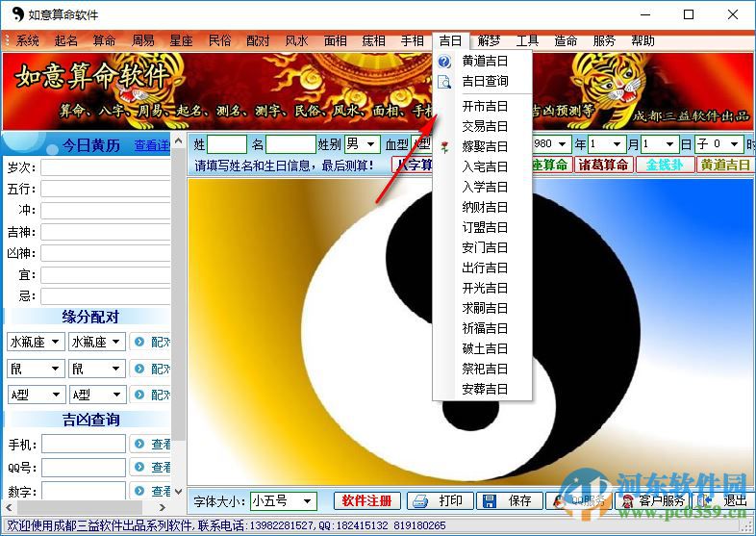Click the blue help icon beside 黄道吉日
This screenshot has width=756, height=536.
(444, 62)
